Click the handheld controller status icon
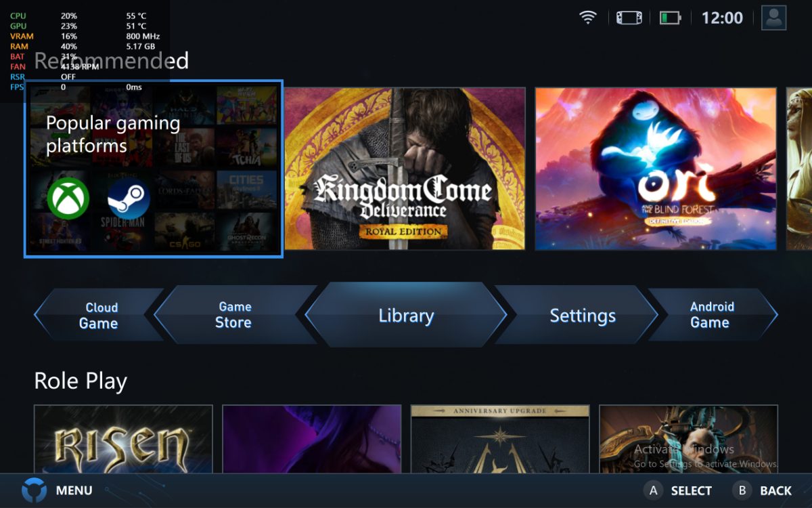812x508 pixels. pyautogui.click(x=629, y=18)
